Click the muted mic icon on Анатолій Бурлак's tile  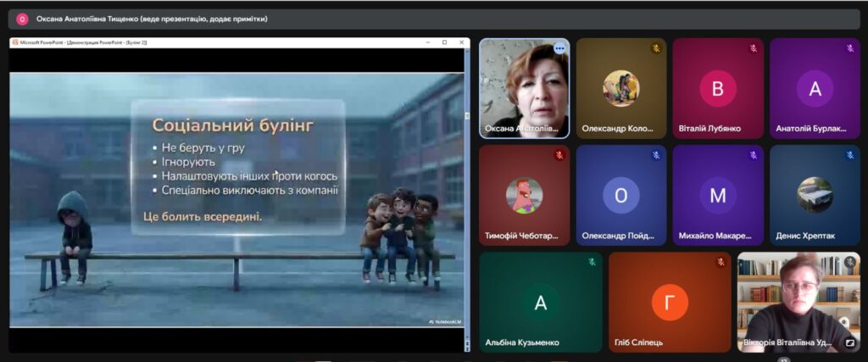tap(849, 49)
